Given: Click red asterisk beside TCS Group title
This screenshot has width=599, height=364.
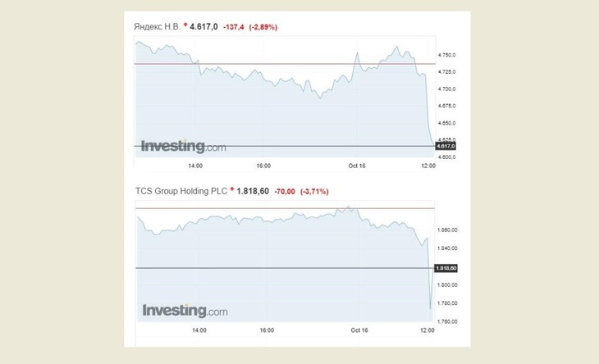Looking at the screenshot, I should pos(231,190).
